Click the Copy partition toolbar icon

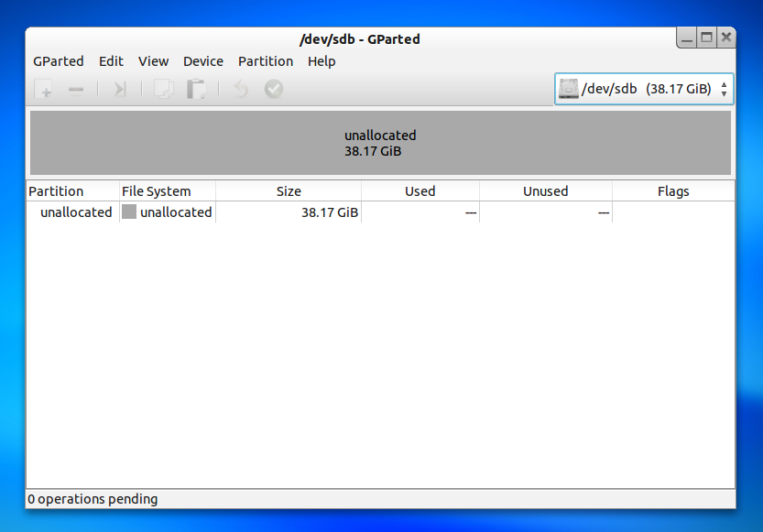pos(163,90)
